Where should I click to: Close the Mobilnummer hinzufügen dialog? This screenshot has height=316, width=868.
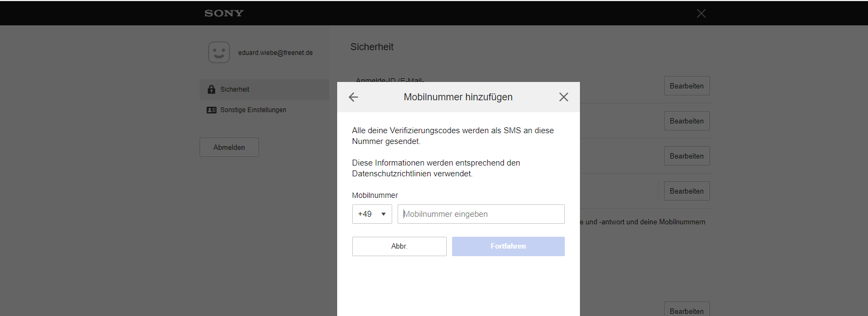click(x=563, y=97)
